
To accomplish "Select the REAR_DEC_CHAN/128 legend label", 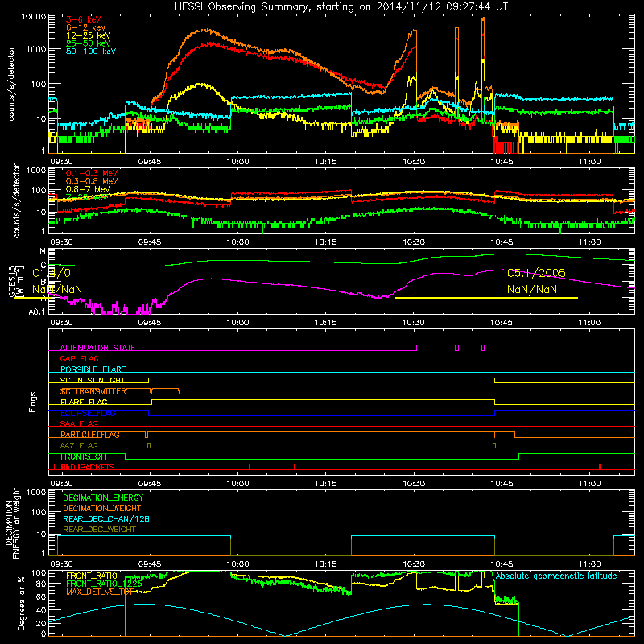I will (106, 519).
